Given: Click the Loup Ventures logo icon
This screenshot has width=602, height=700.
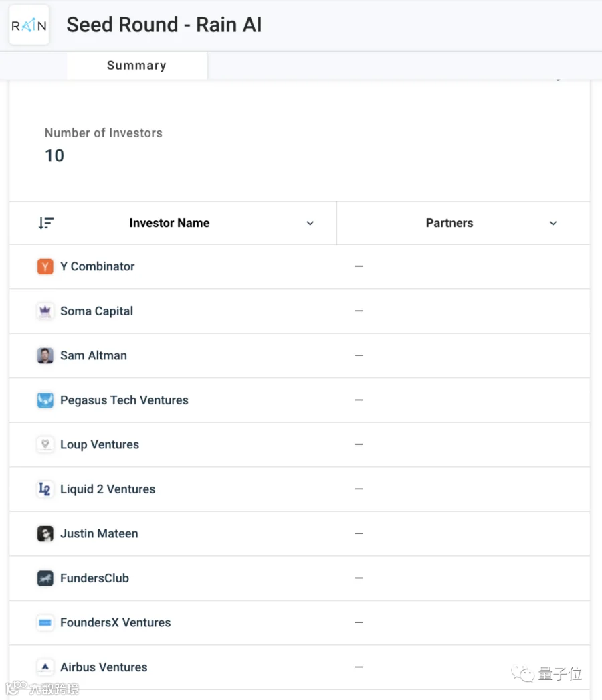Looking at the screenshot, I should (45, 444).
